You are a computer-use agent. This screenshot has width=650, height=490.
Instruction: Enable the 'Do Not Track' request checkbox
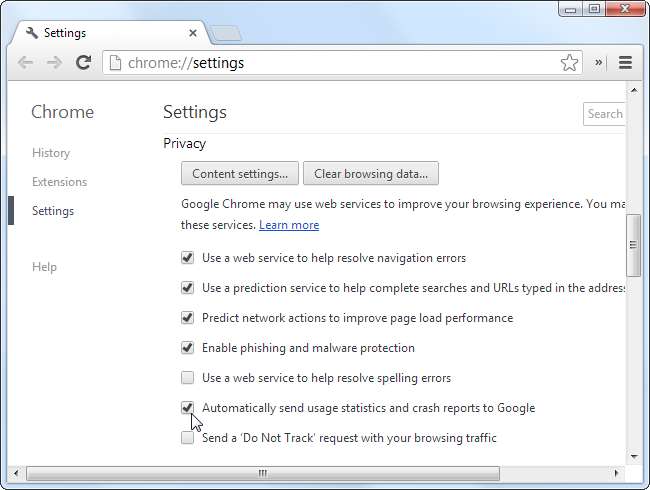tap(188, 438)
